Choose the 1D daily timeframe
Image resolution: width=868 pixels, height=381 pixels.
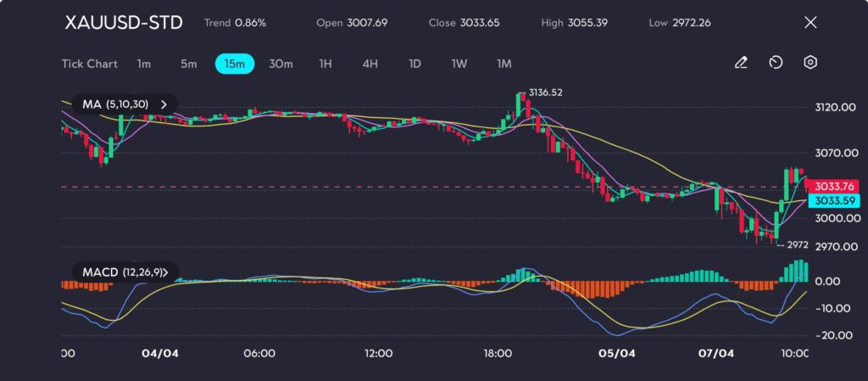[x=415, y=64]
